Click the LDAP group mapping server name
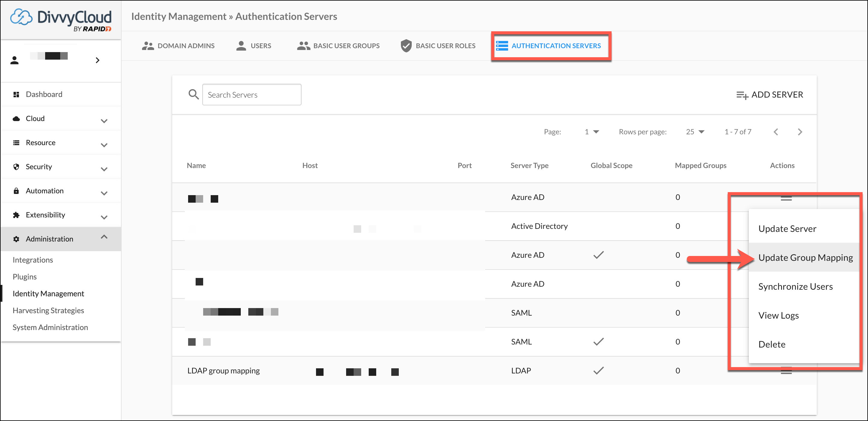The image size is (868, 421). pos(223,371)
